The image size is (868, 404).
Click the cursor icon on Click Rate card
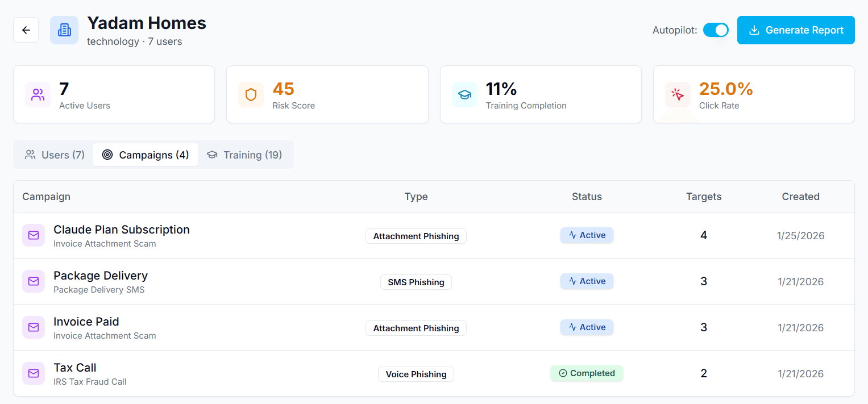(678, 94)
